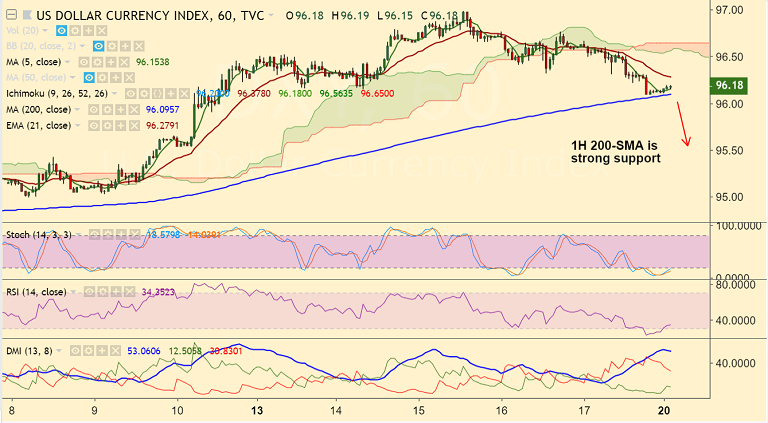Remove the MA (50, close) indicator
Viewport: 768px width, 423px height.
pyautogui.click(x=129, y=77)
